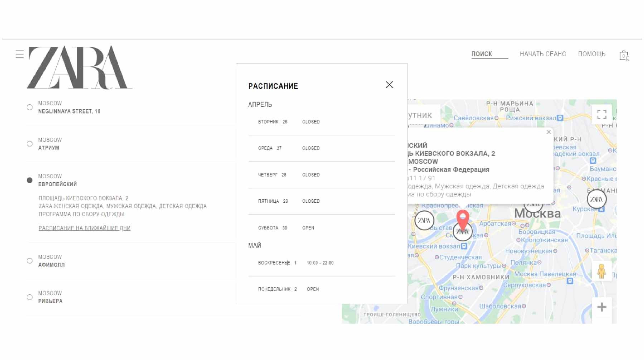This screenshot has width=644, height=360.
Task: Click the Парк культуры metro label
Action: pyautogui.click(x=479, y=266)
